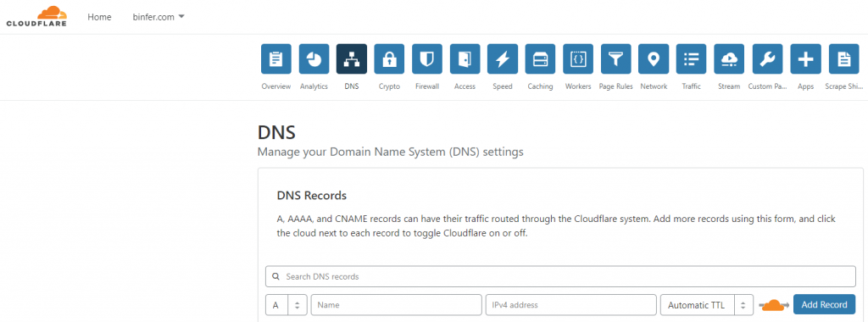The image size is (868, 322).
Task: Open the Page Rules funnel icon
Action: click(x=615, y=59)
